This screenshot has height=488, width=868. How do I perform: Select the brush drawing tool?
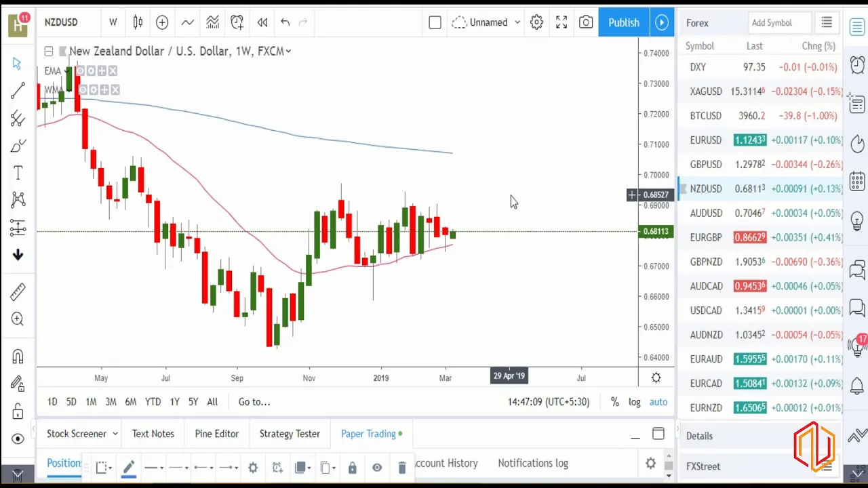[x=18, y=145]
